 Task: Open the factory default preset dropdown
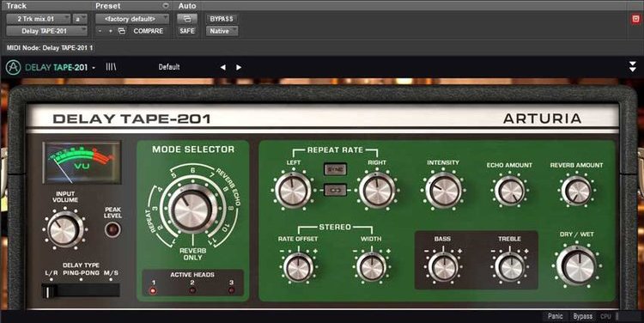[x=132, y=19]
